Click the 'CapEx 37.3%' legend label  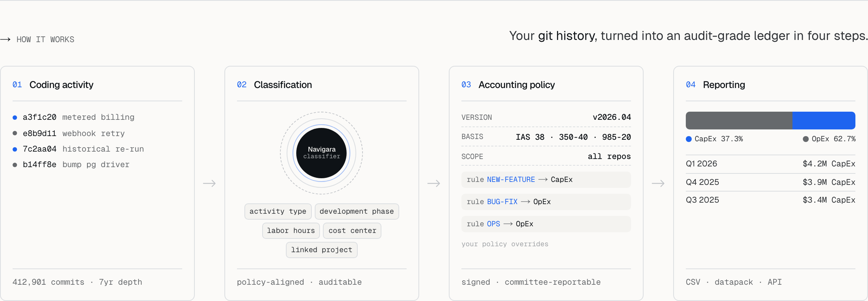point(719,139)
